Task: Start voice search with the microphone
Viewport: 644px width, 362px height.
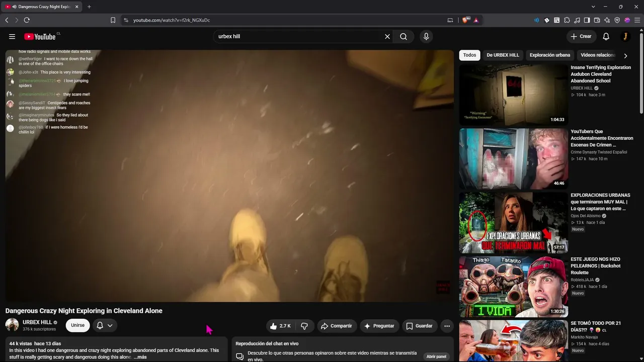Action: (426, 37)
